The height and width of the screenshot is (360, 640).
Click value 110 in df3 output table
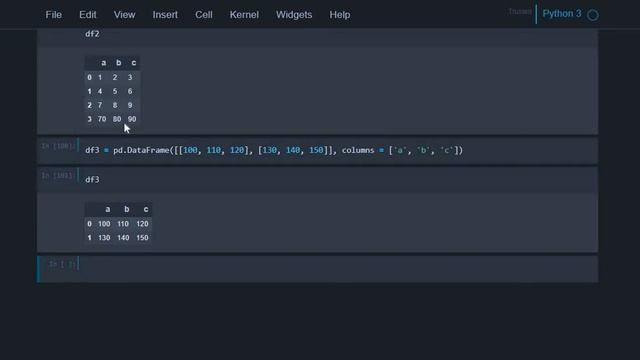123,224
